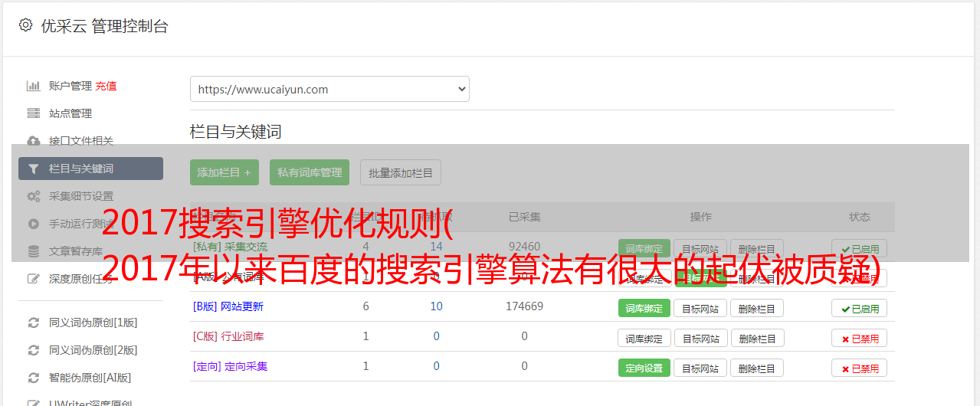Click 删除栏目 in the 采集交流 row
This screenshot has height=406, width=980.
coord(757,248)
